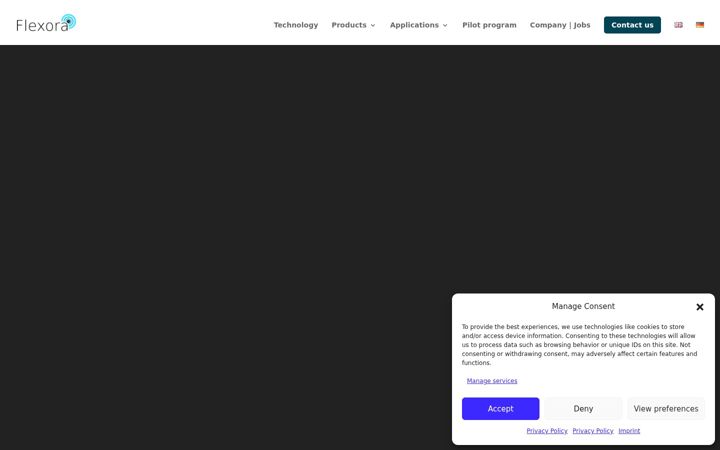
Task: Open the Company | Jobs page
Action: click(x=560, y=25)
